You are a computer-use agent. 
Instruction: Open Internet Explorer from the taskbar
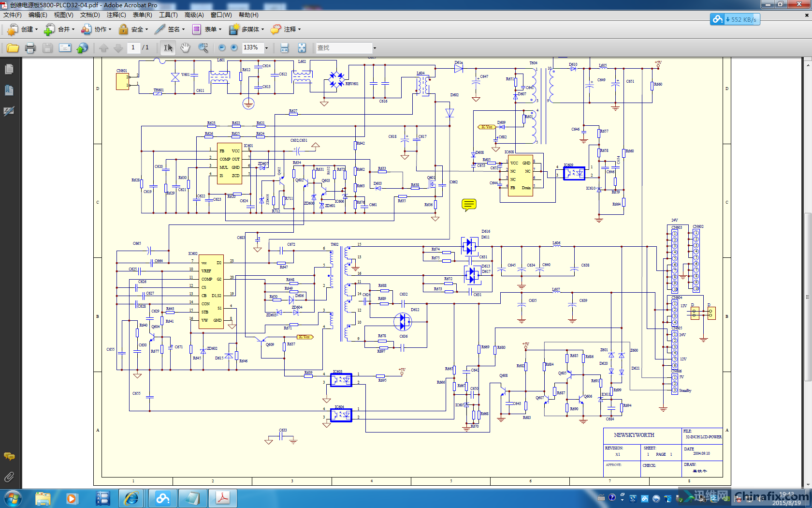(x=131, y=498)
